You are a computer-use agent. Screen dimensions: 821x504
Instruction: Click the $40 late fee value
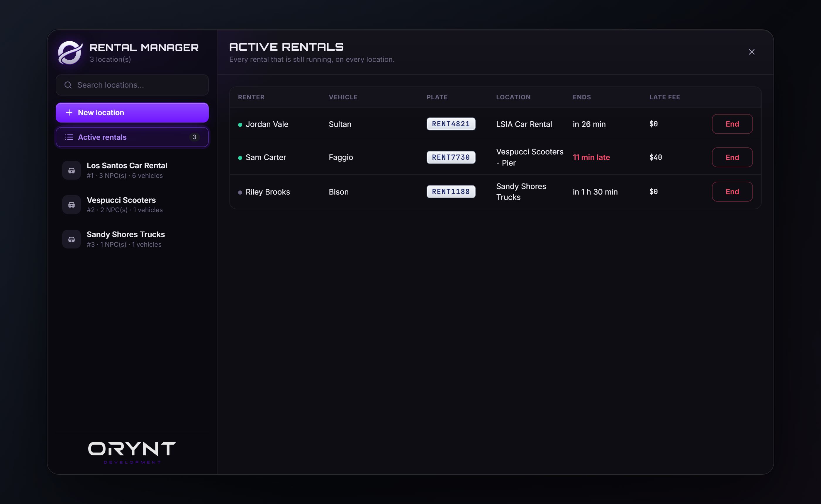click(656, 157)
